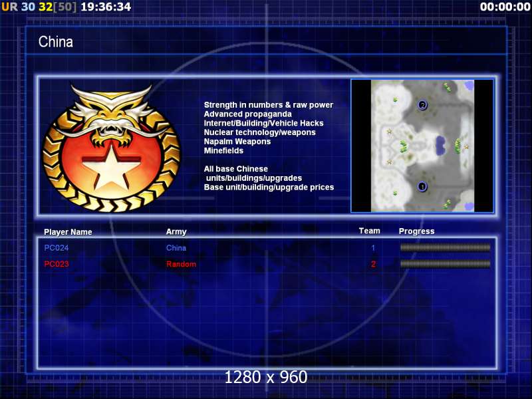Select start position marker 2 on minimap
Screen dimensions: 532x399
point(422,105)
